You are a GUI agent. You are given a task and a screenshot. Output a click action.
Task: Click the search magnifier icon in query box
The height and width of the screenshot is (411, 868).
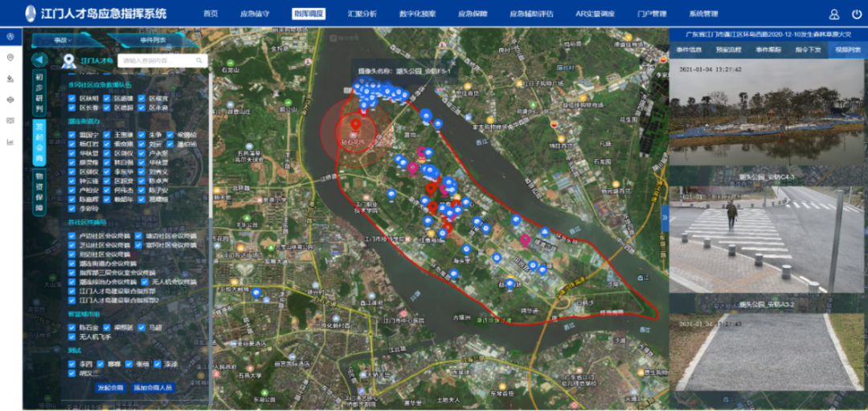coord(199,61)
